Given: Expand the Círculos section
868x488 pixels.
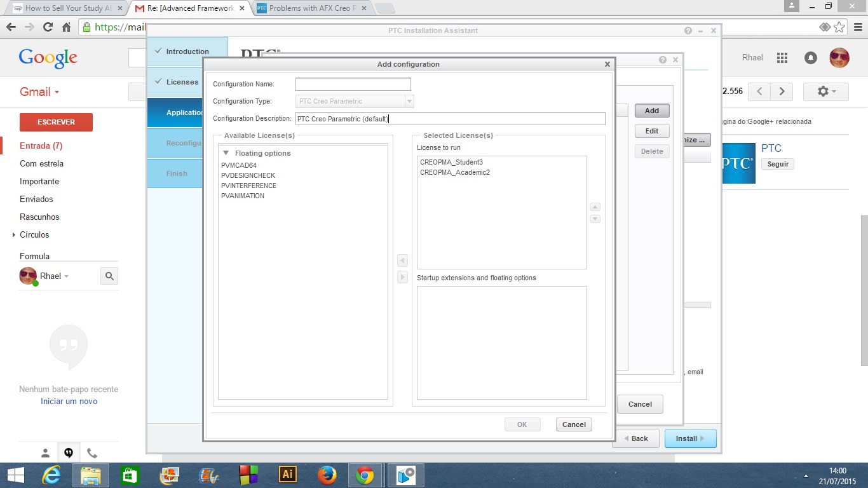Looking at the screenshot, I should click(14, 235).
